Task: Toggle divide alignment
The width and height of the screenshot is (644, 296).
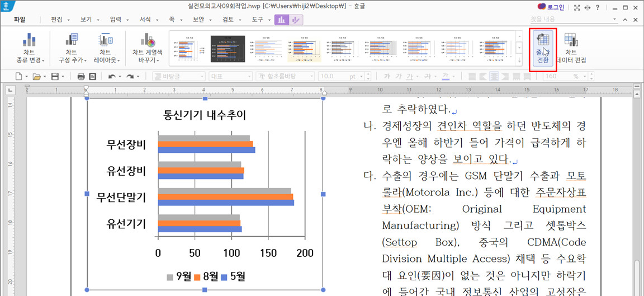Action: coord(527,77)
